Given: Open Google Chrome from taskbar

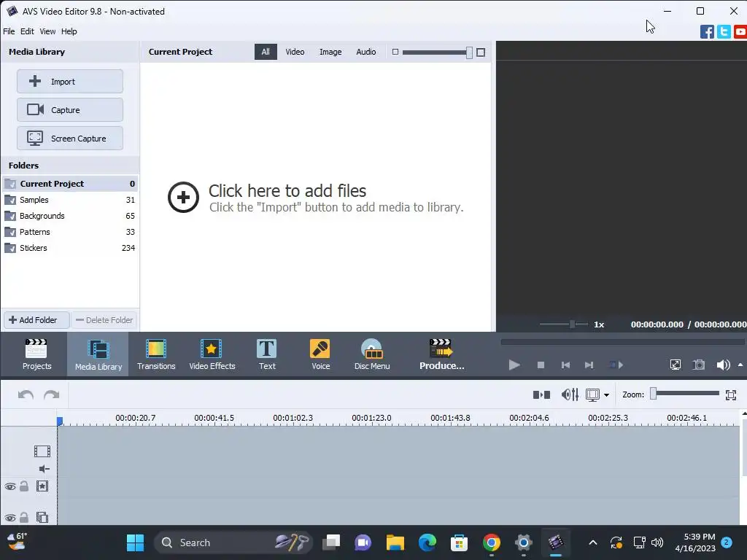Looking at the screenshot, I should [x=491, y=542].
